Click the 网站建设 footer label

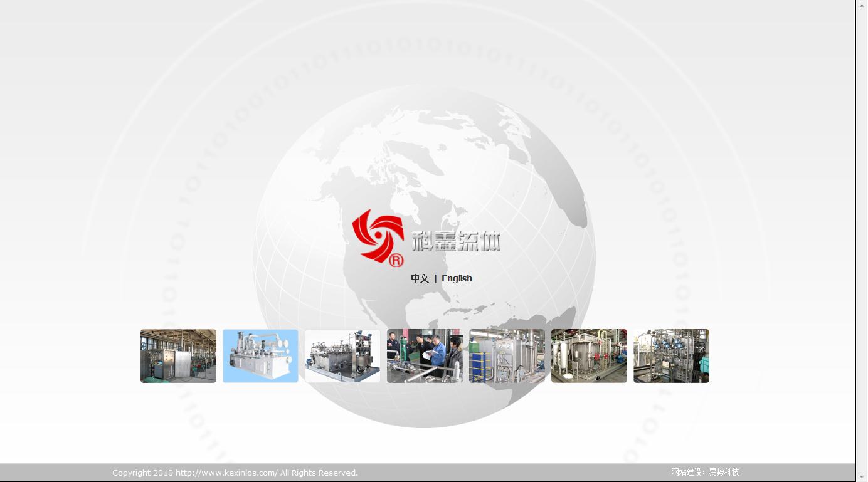coord(687,473)
